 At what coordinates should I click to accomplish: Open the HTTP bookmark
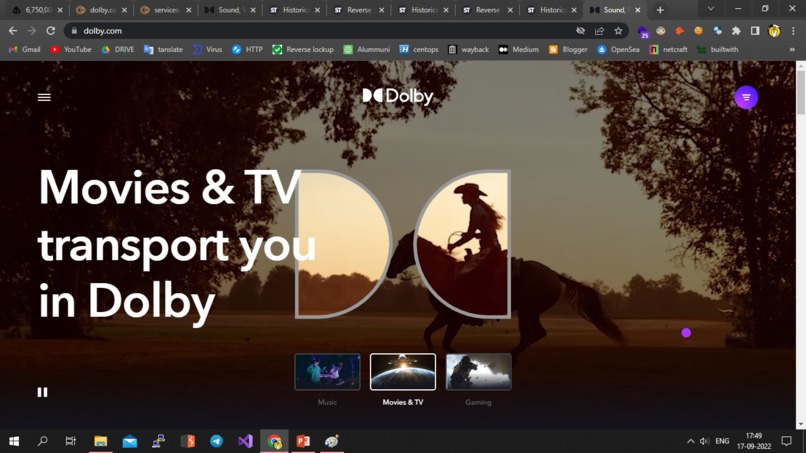coord(247,49)
